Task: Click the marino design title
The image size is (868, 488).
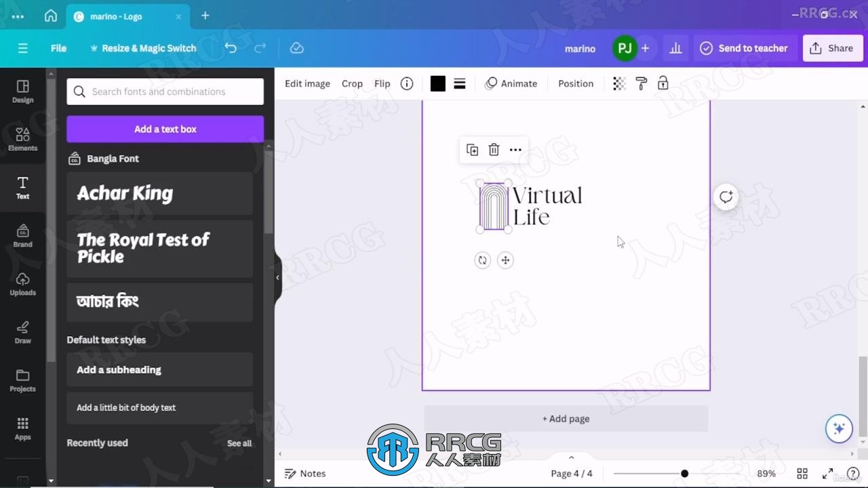Action: click(580, 49)
